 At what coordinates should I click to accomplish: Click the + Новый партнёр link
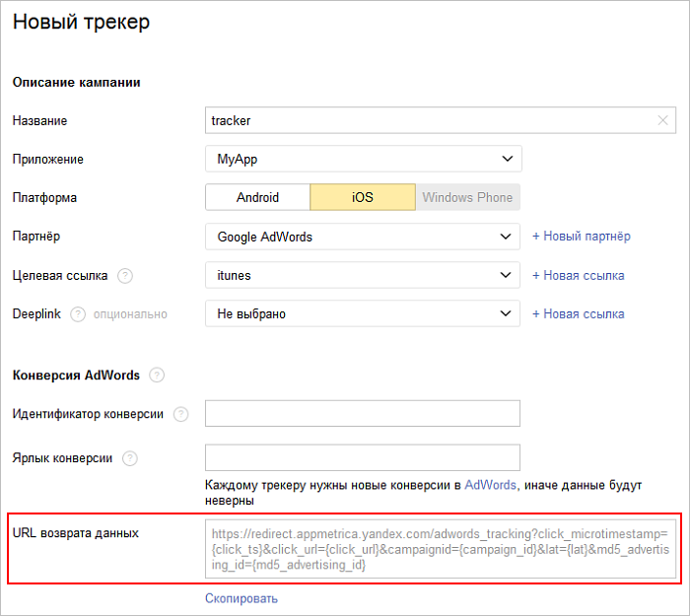(582, 237)
